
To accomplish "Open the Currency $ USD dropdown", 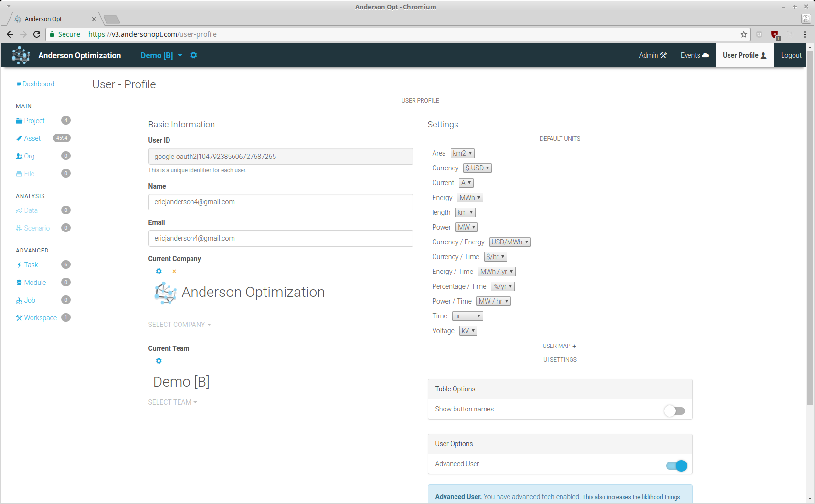I will pyautogui.click(x=477, y=168).
